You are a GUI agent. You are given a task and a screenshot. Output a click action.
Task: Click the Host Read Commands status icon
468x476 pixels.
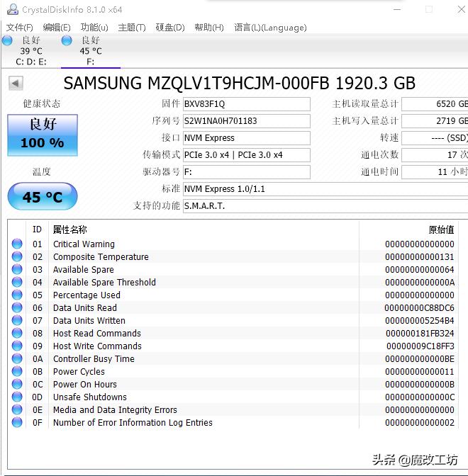click(17, 333)
